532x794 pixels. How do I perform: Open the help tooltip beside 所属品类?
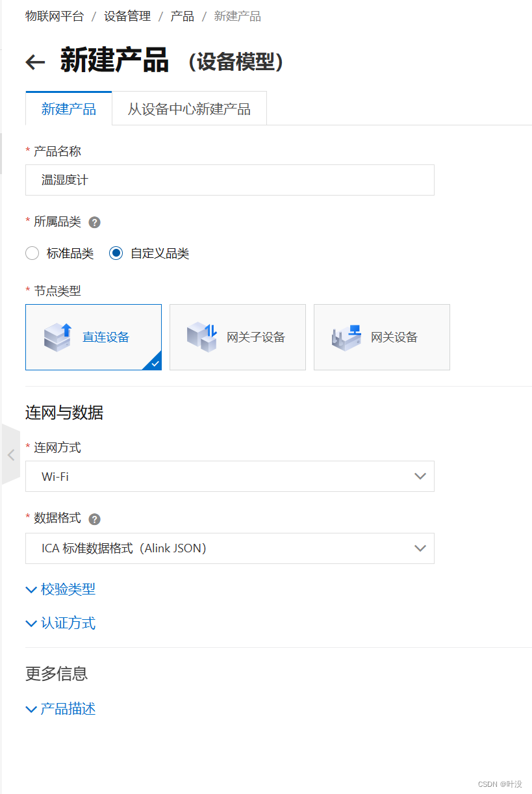coord(94,222)
